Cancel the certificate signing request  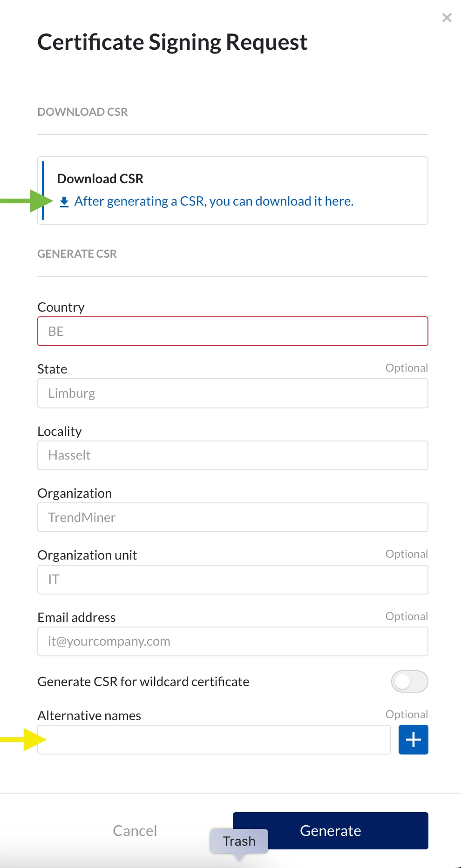135,830
